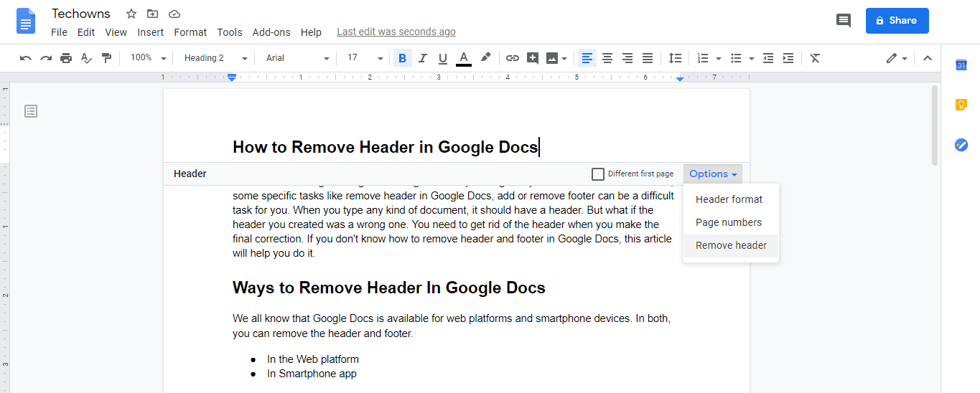Open the File menu
The width and height of the screenshot is (980, 393).
(x=59, y=32)
